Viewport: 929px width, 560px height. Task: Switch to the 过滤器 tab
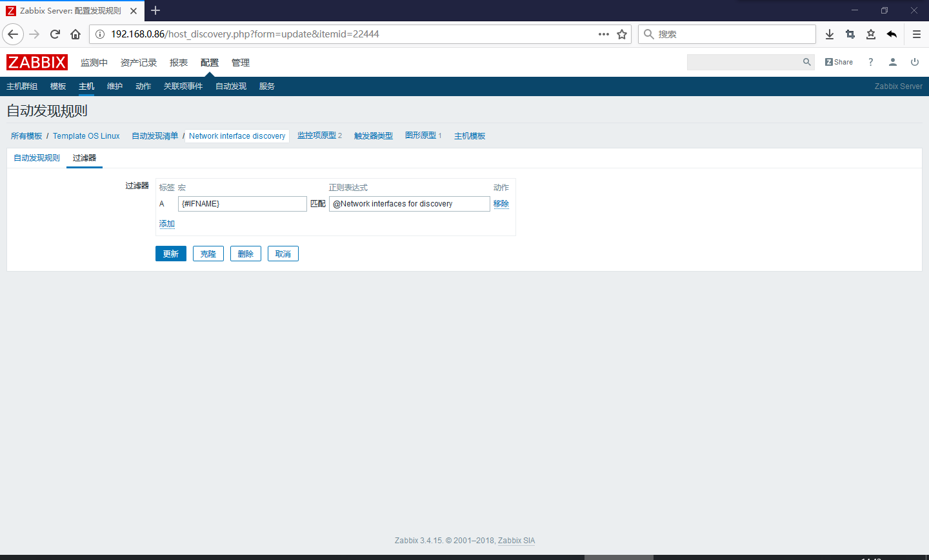(x=85, y=158)
